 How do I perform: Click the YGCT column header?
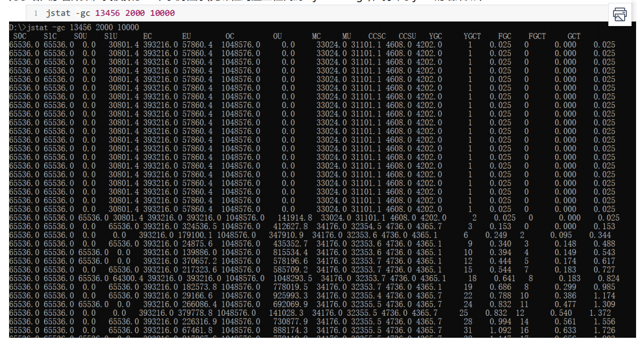point(472,36)
